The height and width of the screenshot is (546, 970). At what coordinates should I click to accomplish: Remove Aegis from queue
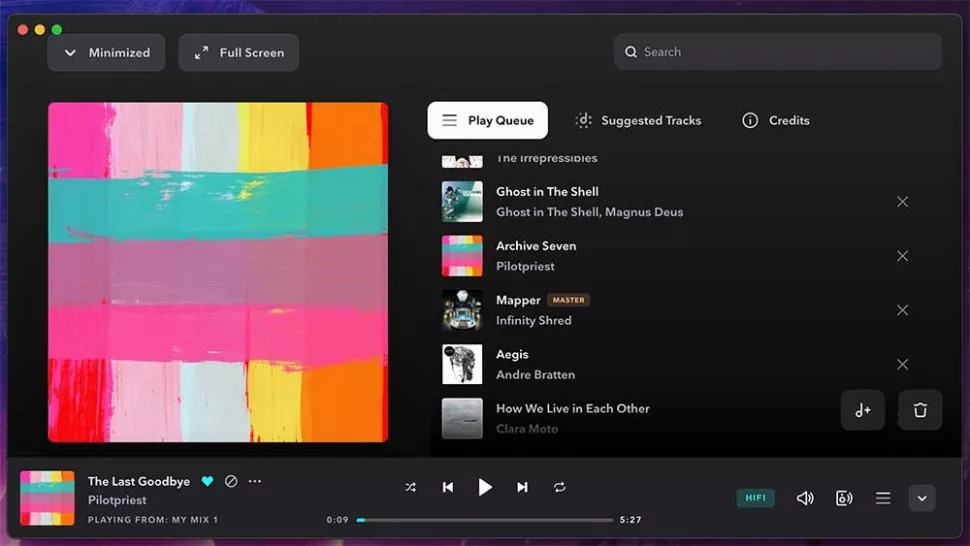pyautogui.click(x=903, y=364)
